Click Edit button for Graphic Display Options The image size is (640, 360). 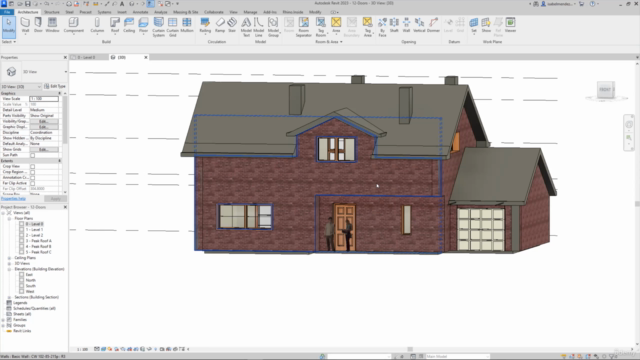click(44, 127)
